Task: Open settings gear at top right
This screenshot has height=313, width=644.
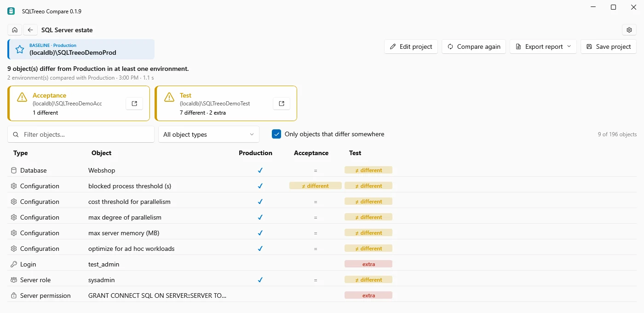Action: point(629,30)
